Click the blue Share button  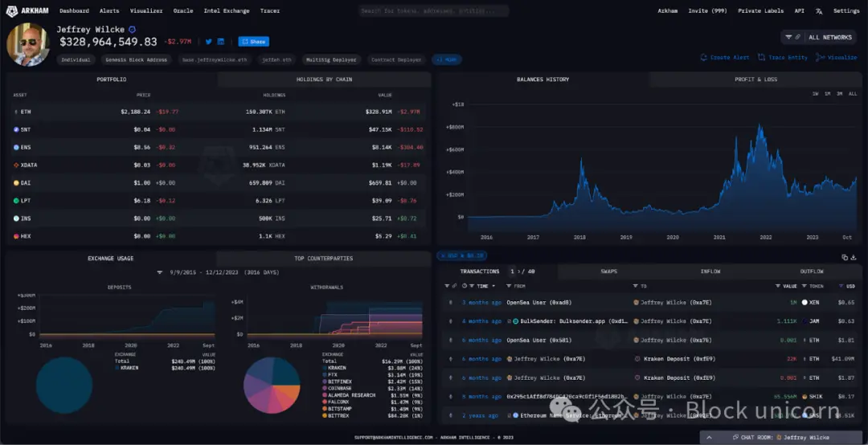coord(253,42)
